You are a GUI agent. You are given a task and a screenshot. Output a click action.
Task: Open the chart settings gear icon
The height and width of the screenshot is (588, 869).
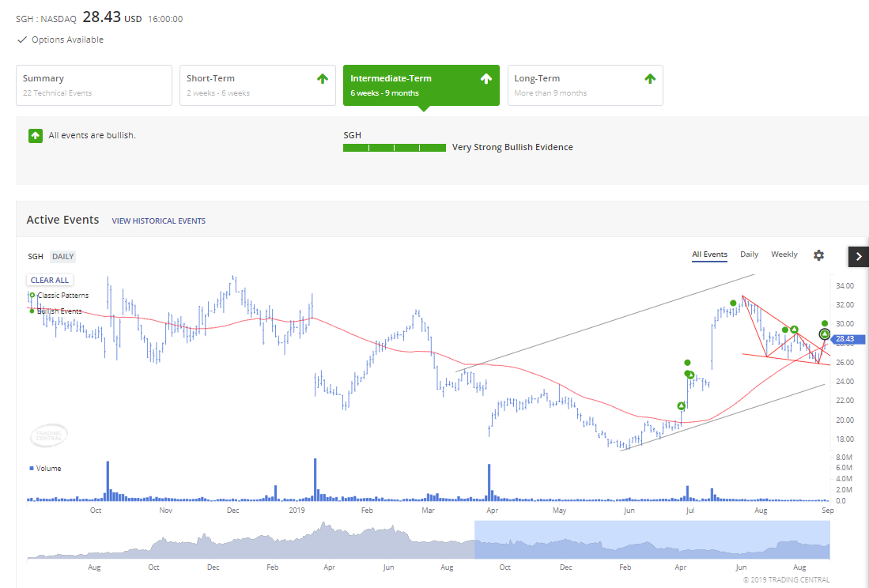tap(818, 255)
